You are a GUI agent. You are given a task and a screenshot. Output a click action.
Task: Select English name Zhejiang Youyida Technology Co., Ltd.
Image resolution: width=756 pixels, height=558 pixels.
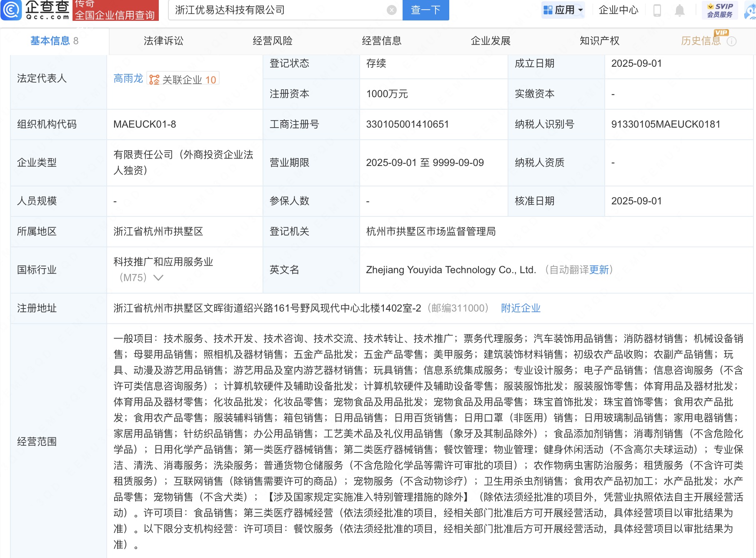451,270
